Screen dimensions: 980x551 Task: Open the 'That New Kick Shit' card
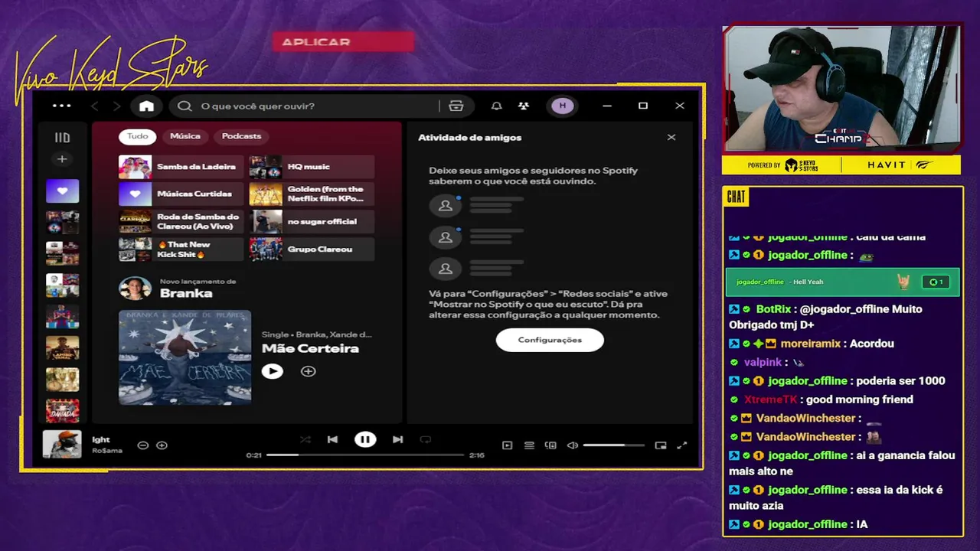[181, 249]
